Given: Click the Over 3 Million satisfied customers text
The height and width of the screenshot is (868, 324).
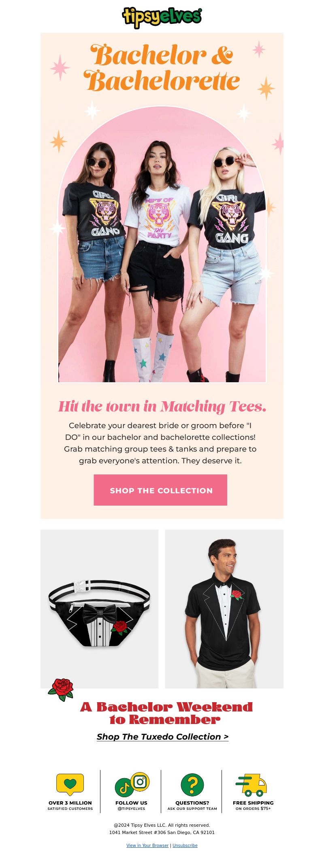Looking at the screenshot, I should 70,805.
